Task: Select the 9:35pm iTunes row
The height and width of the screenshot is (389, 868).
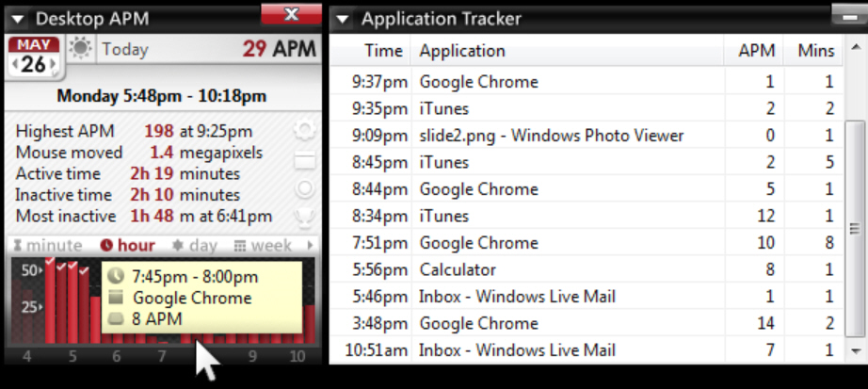Action: [587, 108]
